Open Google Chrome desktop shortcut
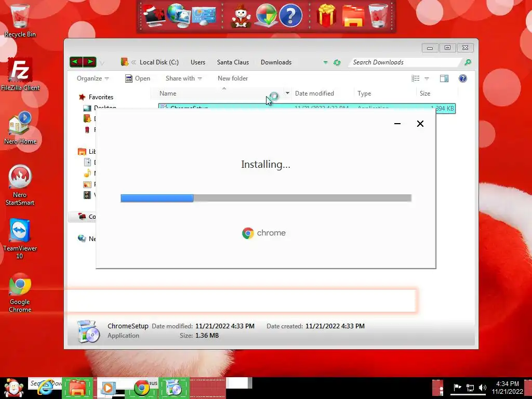 pos(20,292)
